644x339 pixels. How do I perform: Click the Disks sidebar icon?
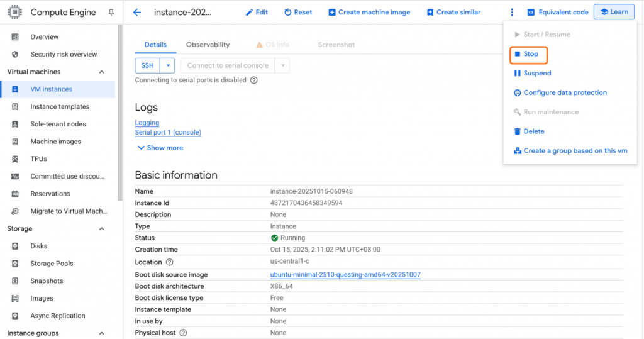(15, 246)
